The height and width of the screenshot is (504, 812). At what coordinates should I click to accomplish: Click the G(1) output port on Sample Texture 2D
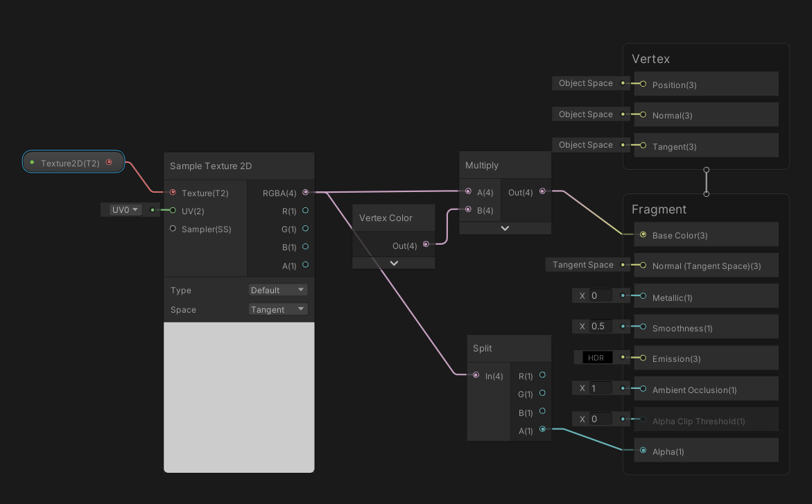(x=306, y=229)
